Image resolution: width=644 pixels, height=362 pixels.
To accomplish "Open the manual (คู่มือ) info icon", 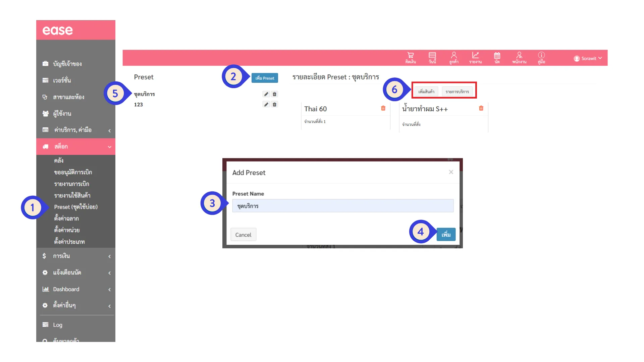I will (541, 57).
